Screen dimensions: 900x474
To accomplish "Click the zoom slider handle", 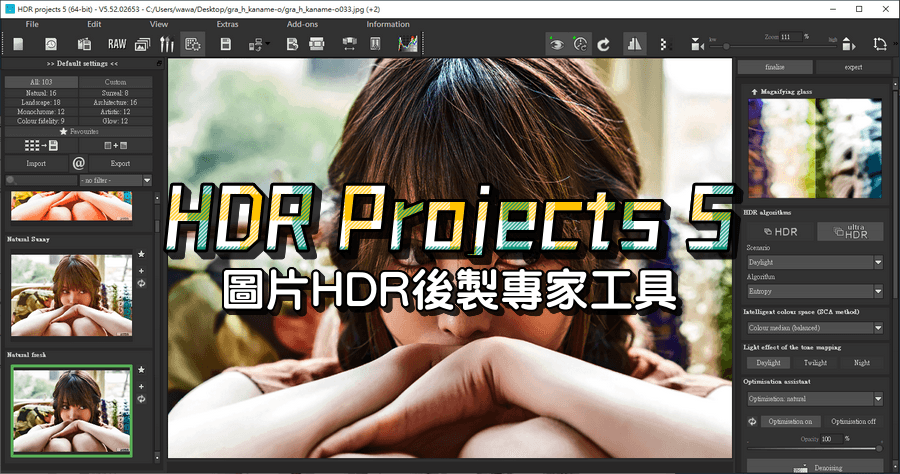I will pyautogui.click(x=726, y=46).
